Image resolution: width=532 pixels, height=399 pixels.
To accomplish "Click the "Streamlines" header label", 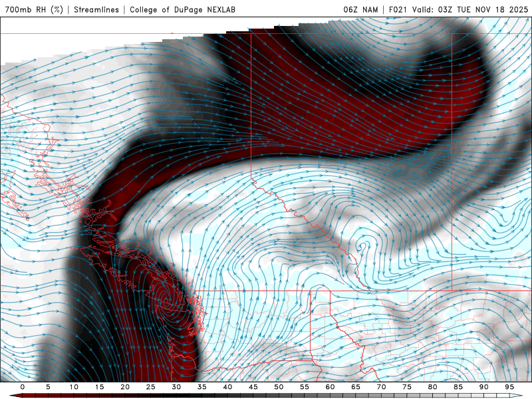I will tap(96, 9).
